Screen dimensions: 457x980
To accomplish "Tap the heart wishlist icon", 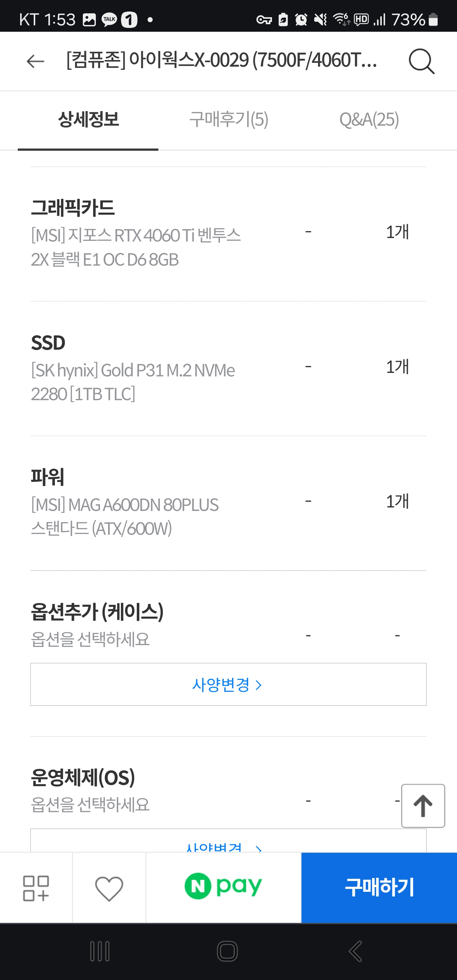I will tap(109, 888).
